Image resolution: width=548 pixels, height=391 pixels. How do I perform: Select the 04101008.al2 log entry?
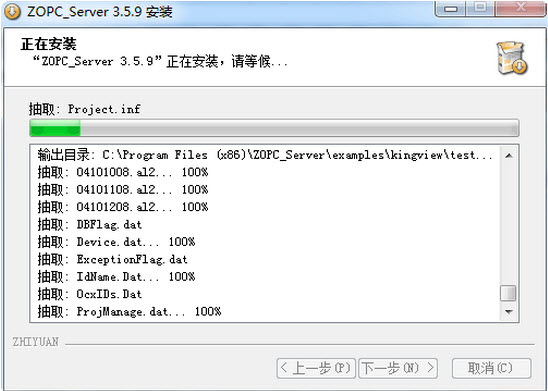pyautogui.click(x=123, y=172)
